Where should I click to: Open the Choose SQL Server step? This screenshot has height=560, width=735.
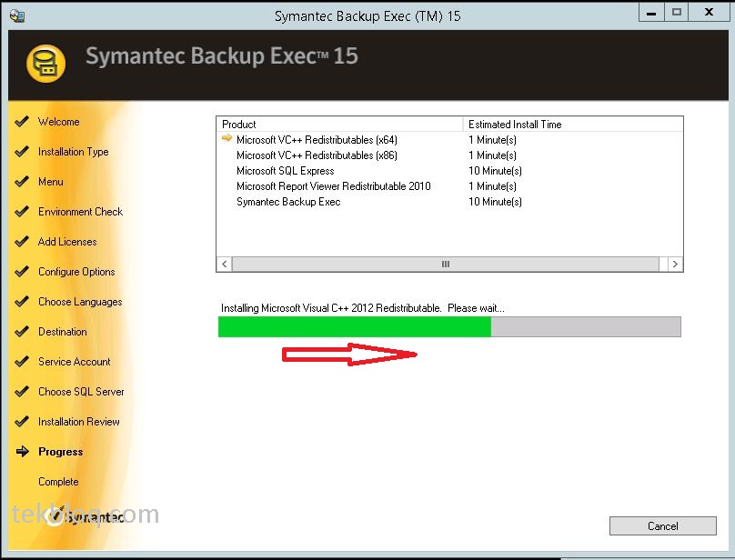(81, 392)
